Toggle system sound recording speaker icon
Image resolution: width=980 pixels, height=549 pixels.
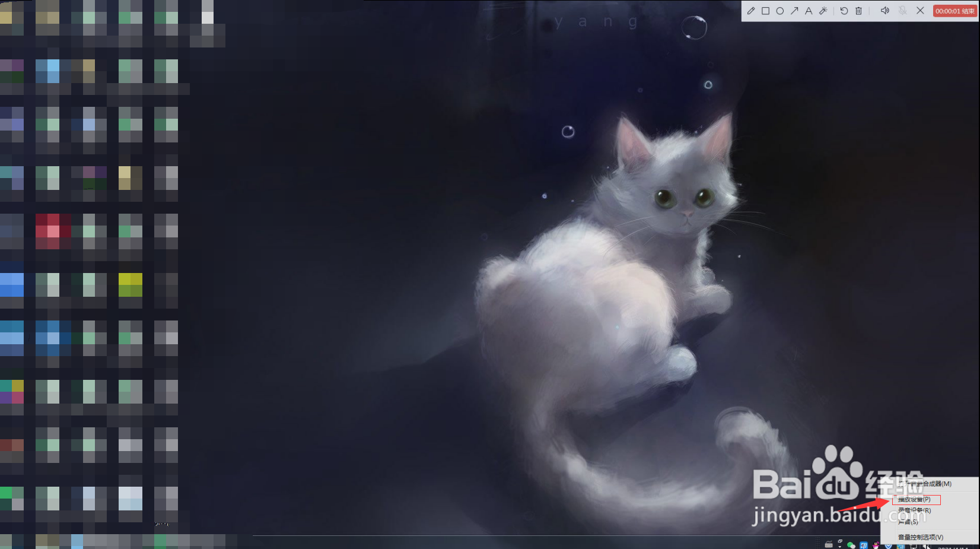[x=884, y=11]
